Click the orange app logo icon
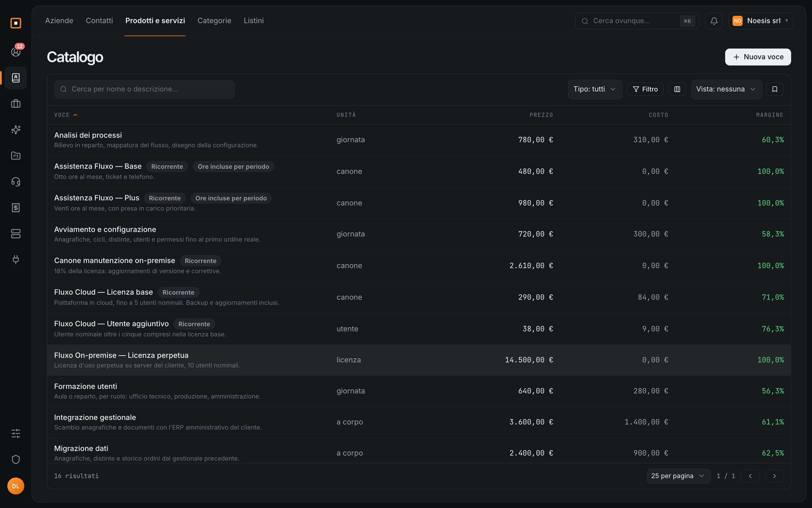Screen dimensions: 812x508 coord(16,23)
